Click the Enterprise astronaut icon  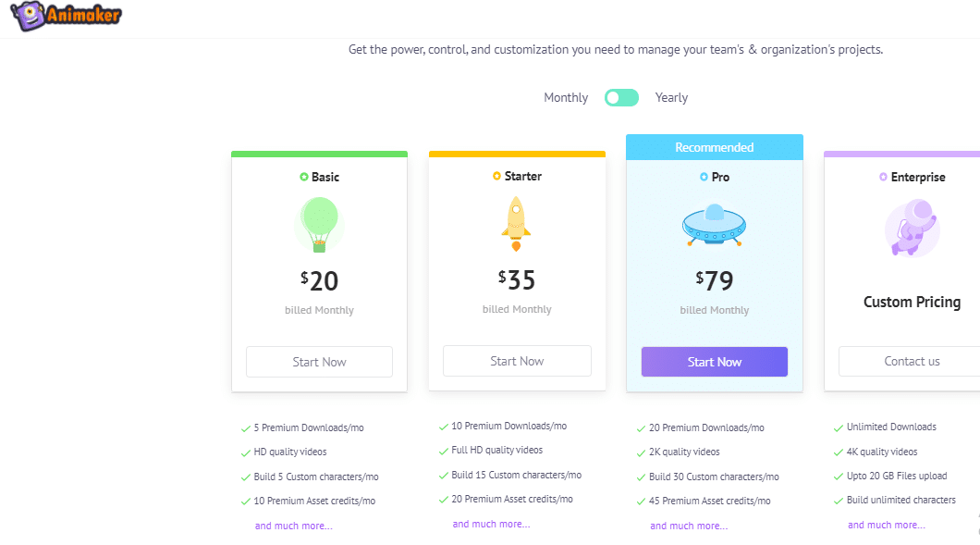coord(912,228)
